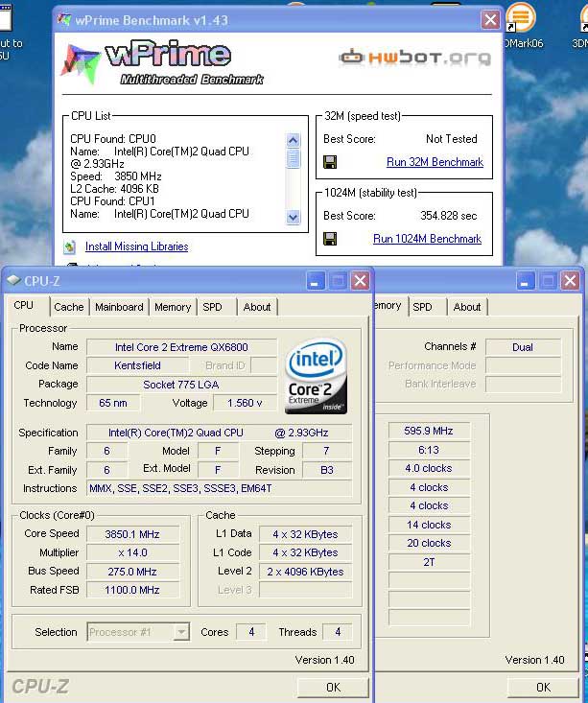Open the 3DMark06 desktop shortcut

pyautogui.click(x=522, y=26)
